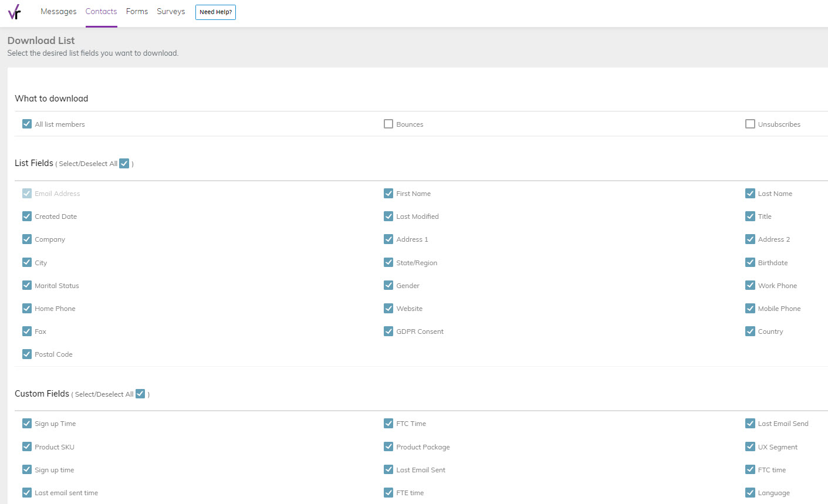Image resolution: width=828 pixels, height=504 pixels.
Task: Open the Messages tab
Action: tap(58, 11)
